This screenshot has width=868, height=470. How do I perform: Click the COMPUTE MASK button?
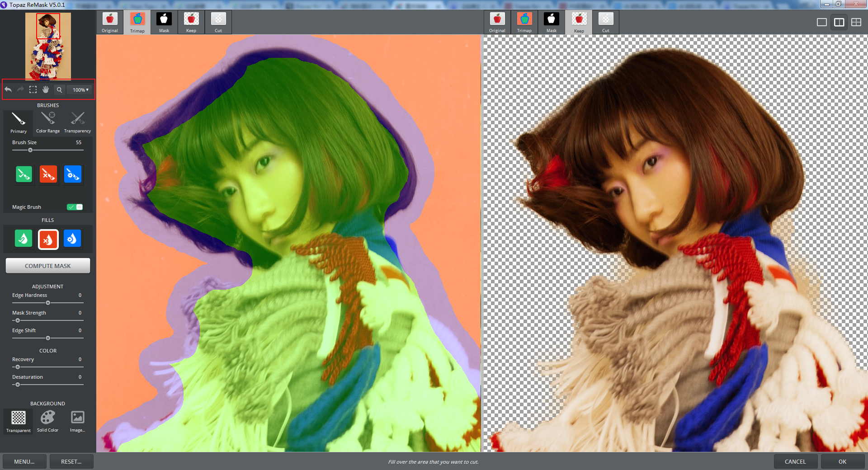48,266
